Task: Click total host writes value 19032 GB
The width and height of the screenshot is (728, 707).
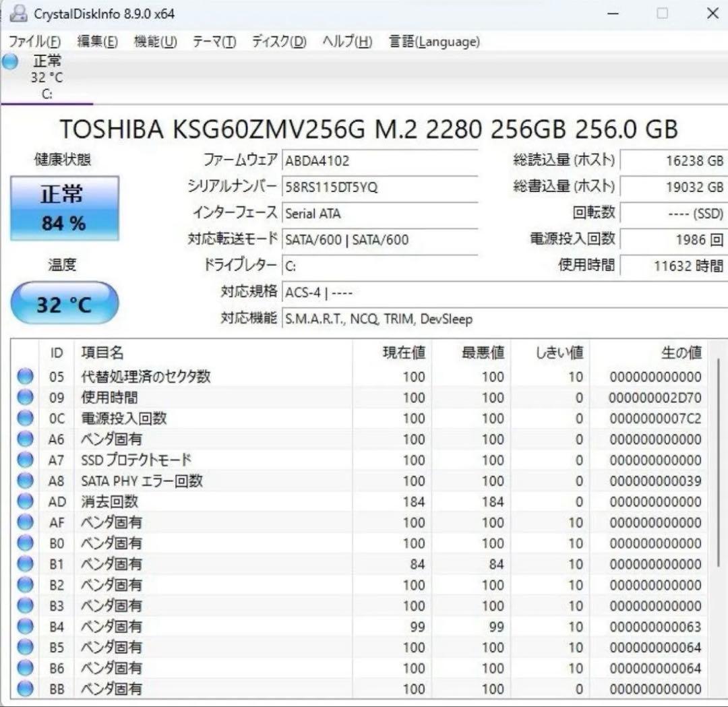Action: [x=673, y=187]
